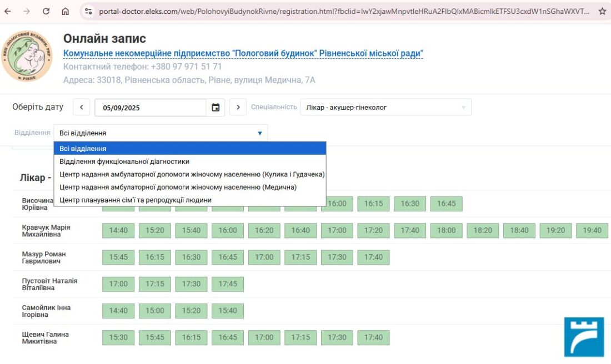Click the date field showing 05/09/2025

click(150, 108)
